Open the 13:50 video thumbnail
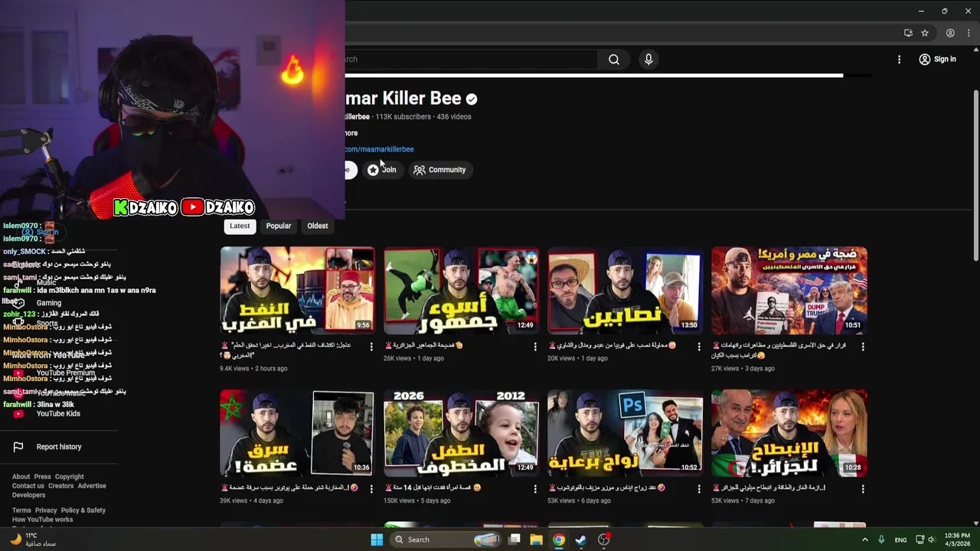 [x=625, y=290]
